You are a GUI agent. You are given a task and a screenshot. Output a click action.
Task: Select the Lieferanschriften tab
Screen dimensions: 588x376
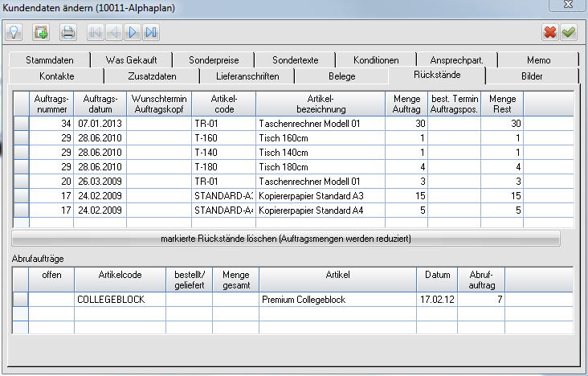tap(247, 76)
